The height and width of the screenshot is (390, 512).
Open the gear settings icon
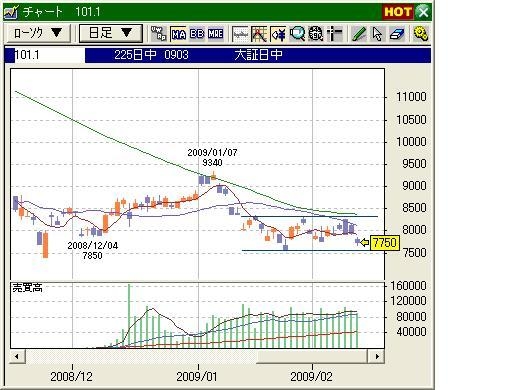click(x=421, y=34)
